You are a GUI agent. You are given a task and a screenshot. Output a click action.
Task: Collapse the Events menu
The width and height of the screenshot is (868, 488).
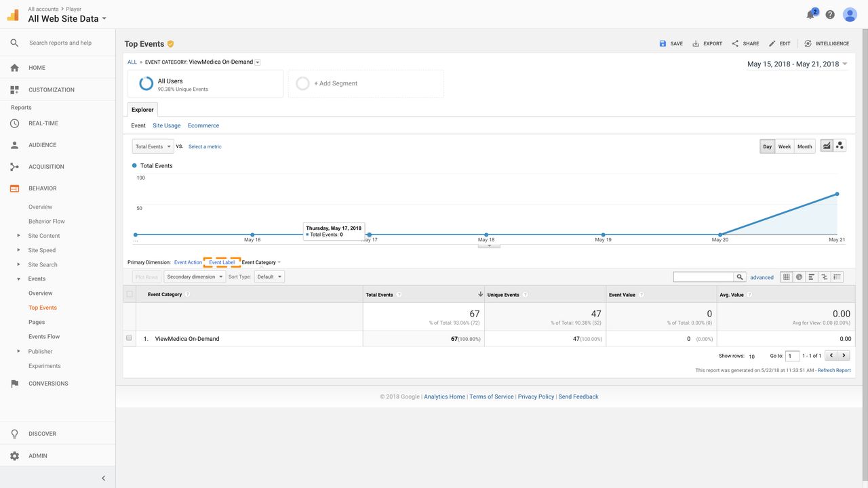click(x=18, y=279)
